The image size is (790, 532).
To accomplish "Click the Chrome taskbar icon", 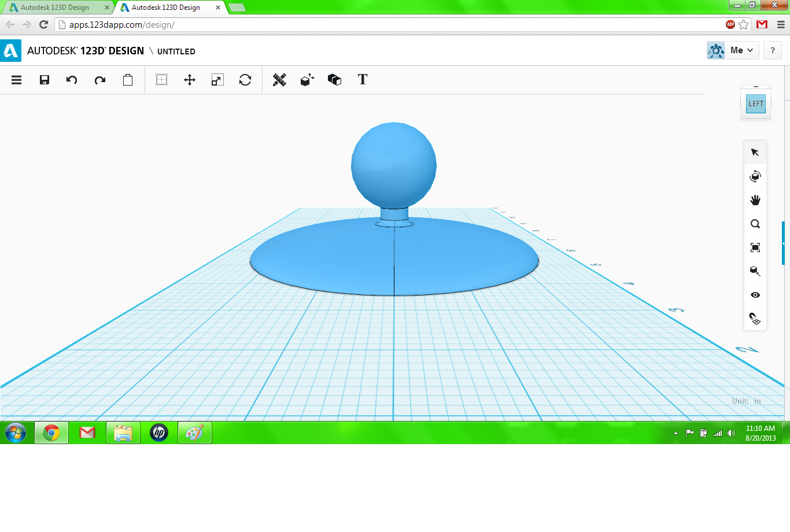I will [x=51, y=433].
